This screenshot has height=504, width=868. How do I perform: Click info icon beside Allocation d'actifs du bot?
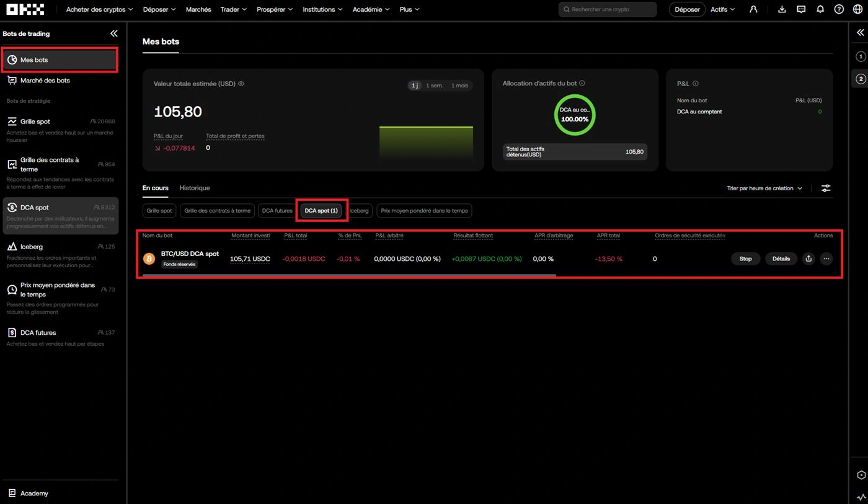[x=582, y=83]
